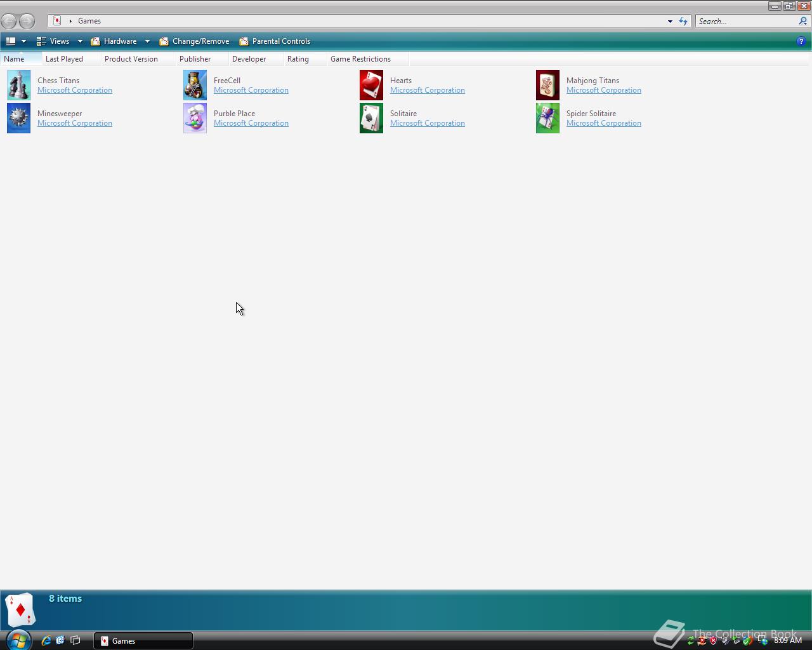Refresh the Games folder view

point(683,21)
